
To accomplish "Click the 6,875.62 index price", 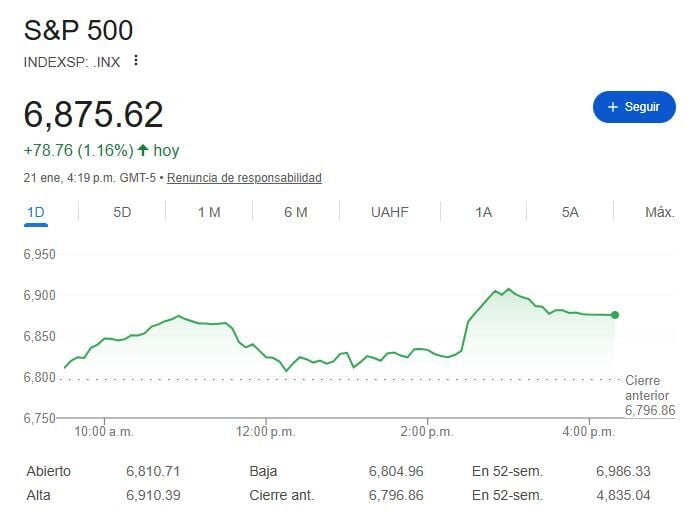I will (93, 115).
